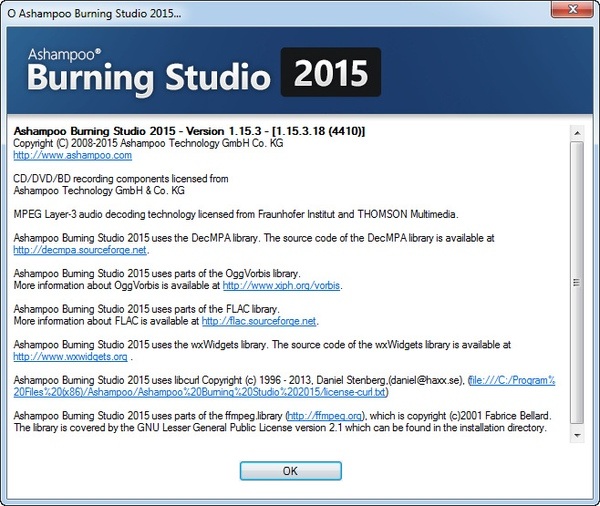Click the scrollbar up arrow

(577, 133)
